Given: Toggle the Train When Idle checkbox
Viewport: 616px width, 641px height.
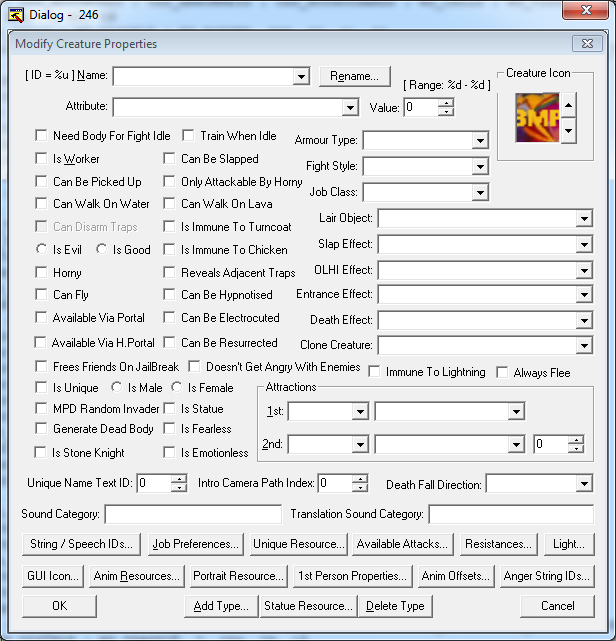Looking at the screenshot, I should [x=188, y=135].
